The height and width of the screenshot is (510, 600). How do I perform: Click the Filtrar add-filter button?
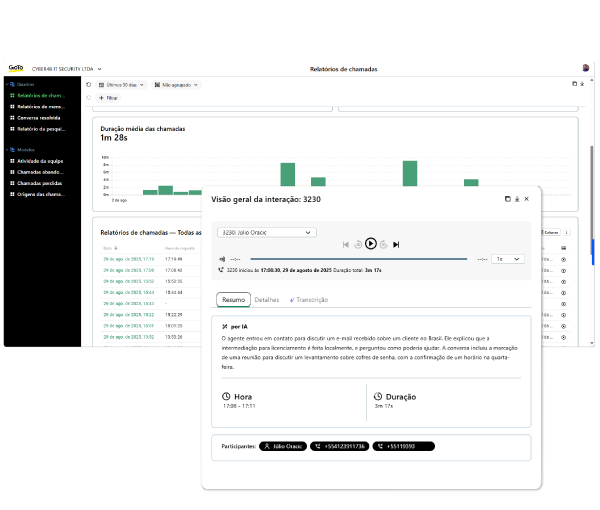click(x=107, y=98)
